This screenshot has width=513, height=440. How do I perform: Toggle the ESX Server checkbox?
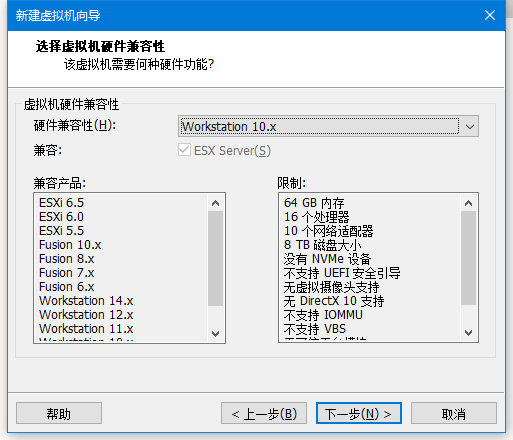[184, 150]
